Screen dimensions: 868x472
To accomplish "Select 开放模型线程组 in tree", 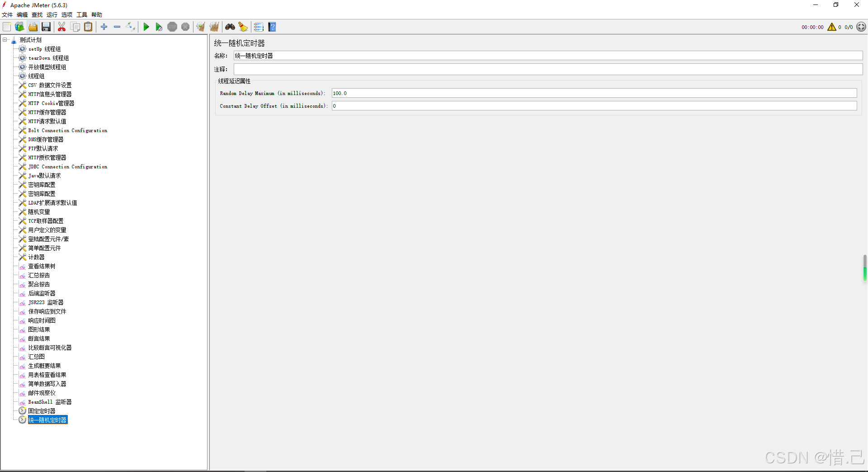I will pos(47,67).
